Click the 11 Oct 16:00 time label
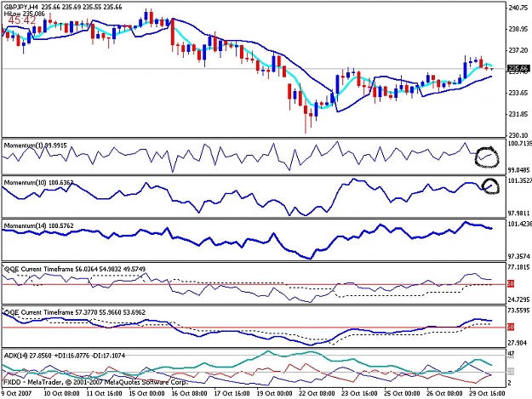This screenshot has height=399, width=532. pos(105,394)
